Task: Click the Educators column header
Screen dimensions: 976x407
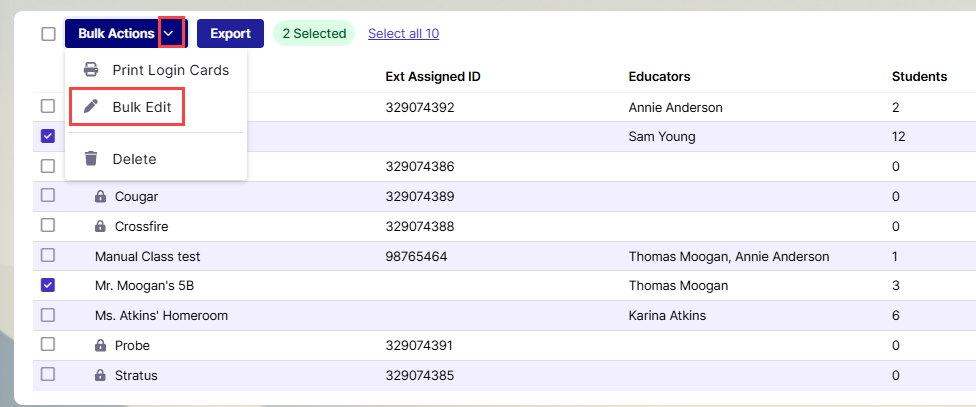Action: tap(659, 77)
